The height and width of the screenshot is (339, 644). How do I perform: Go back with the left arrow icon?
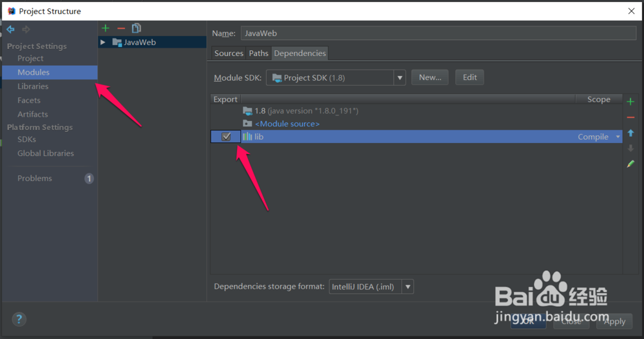pos(11,29)
